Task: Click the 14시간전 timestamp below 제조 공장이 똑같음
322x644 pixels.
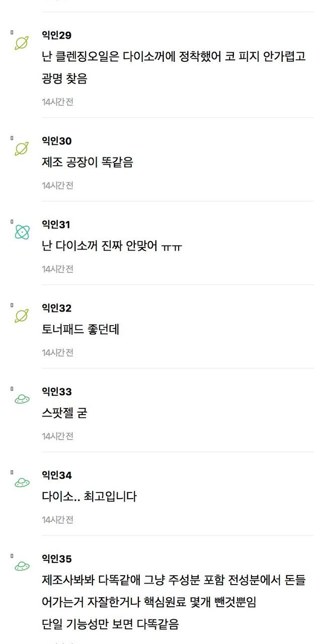Action: click(57, 185)
